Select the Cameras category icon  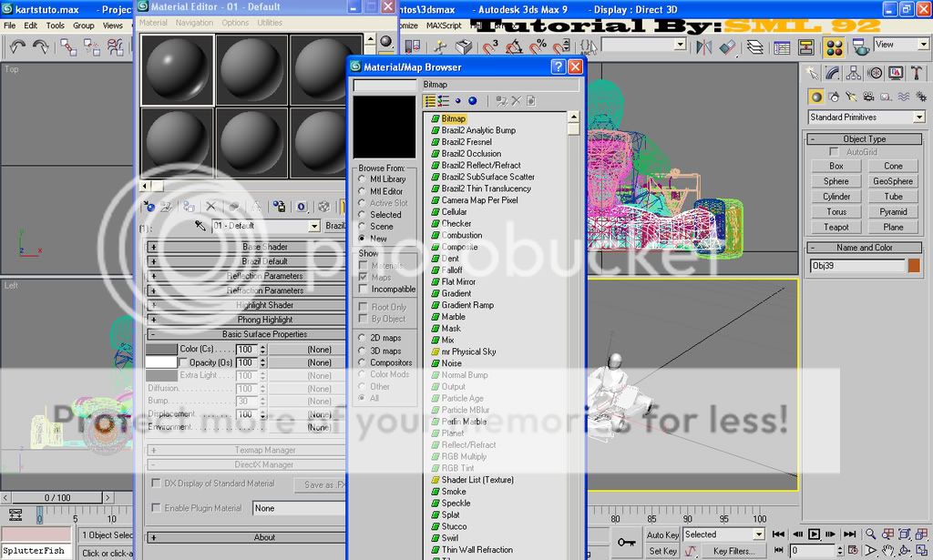pyautogui.click(x=868, y=97)
